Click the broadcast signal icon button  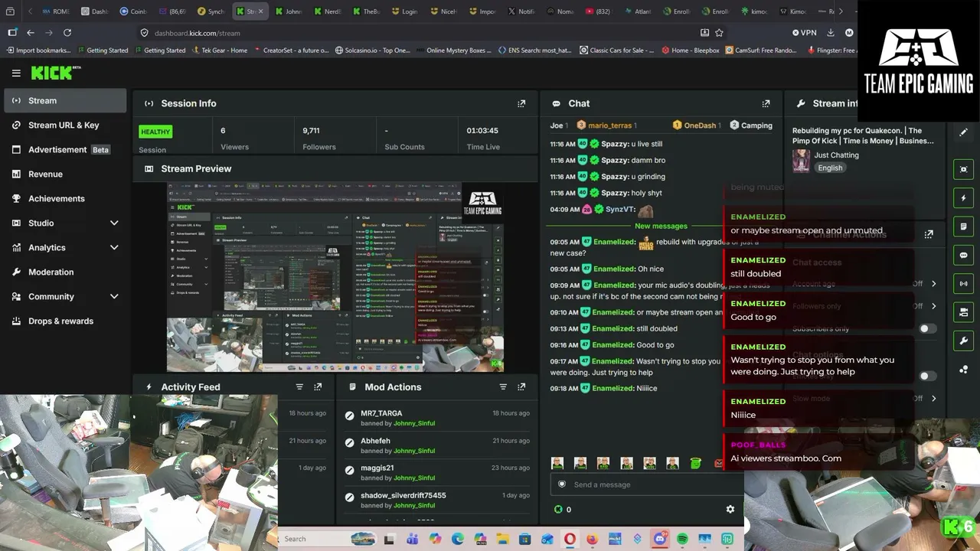[x=963, y=283]
